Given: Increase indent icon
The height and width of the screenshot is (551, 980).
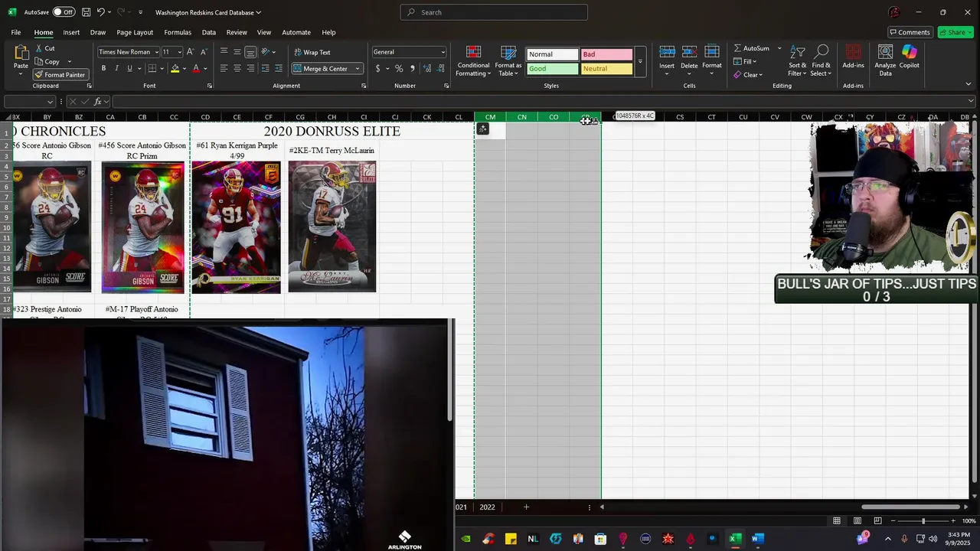Looking at the screenshot, I should [278, 68].
